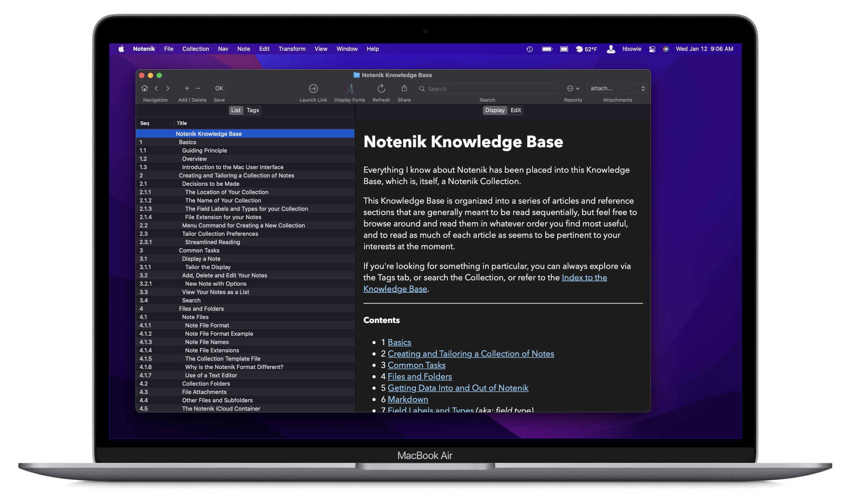
Task: Open the Reports dropdown
Action: click(573, 88)
